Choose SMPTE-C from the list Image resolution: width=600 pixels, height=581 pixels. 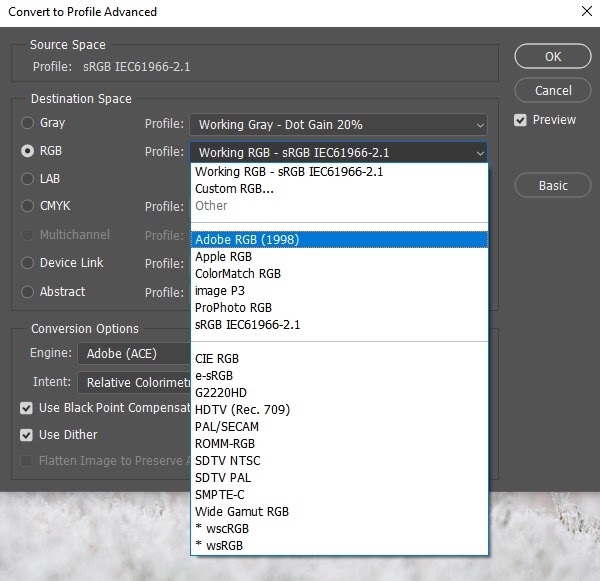click(339, 495)
